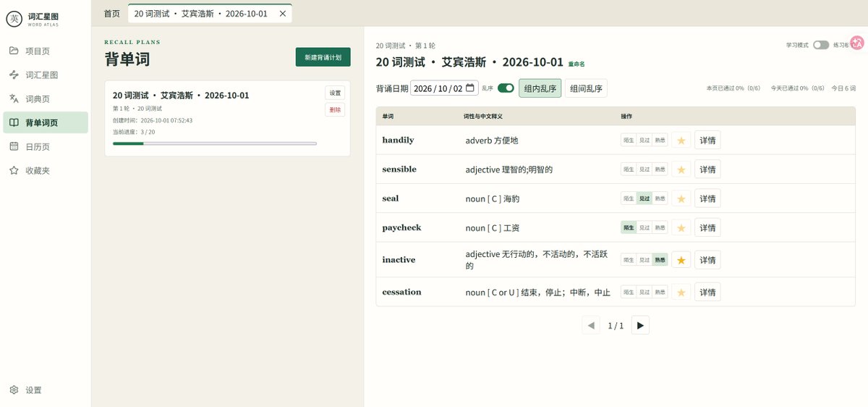Click the 重命名 link
Screen dimensions: 868x407
click(x=576, y=64)
